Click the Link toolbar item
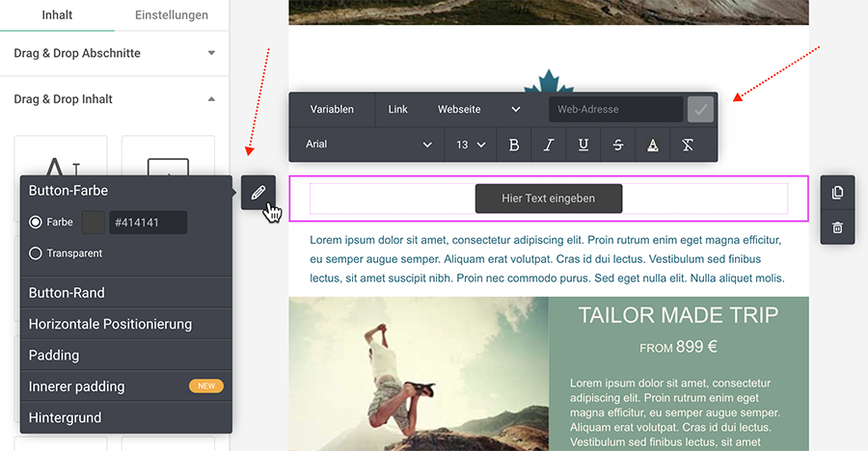Image resolution: width=868 pixels, height=451 pixels. click(397, 110)
